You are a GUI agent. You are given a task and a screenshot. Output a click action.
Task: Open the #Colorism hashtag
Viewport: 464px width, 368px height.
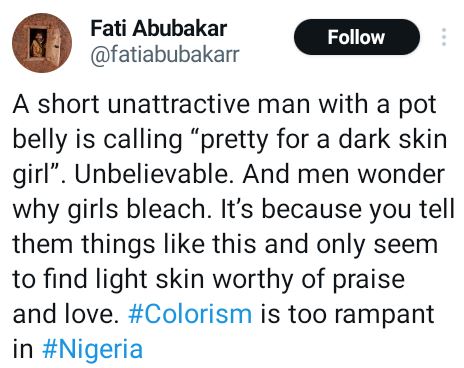(x=190, y=314)
